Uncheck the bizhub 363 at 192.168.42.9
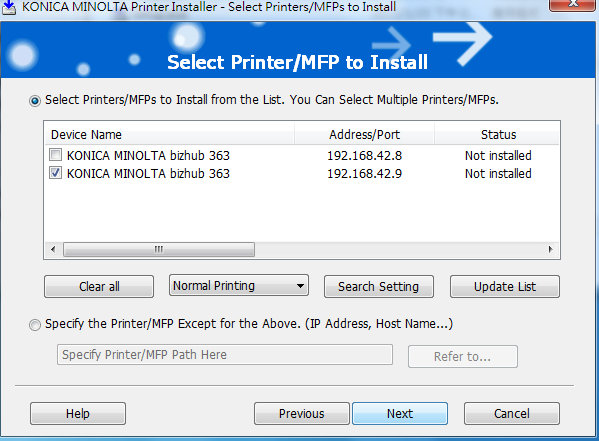Image resolution: width=599 pixels, height=441 pixels. [55, 173]
